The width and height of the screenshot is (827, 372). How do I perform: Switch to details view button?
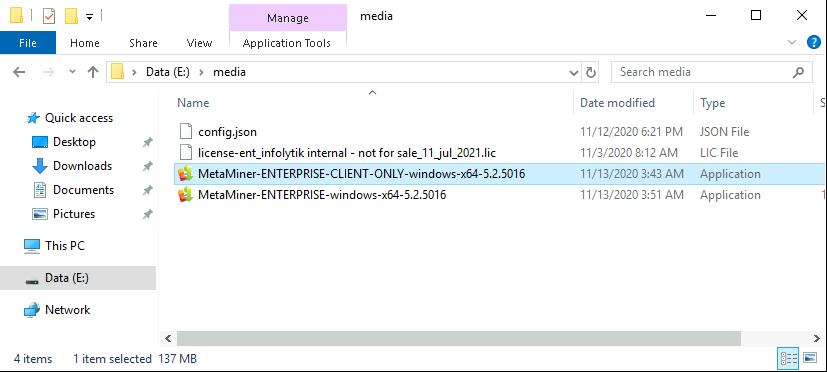tap(788, 358)
